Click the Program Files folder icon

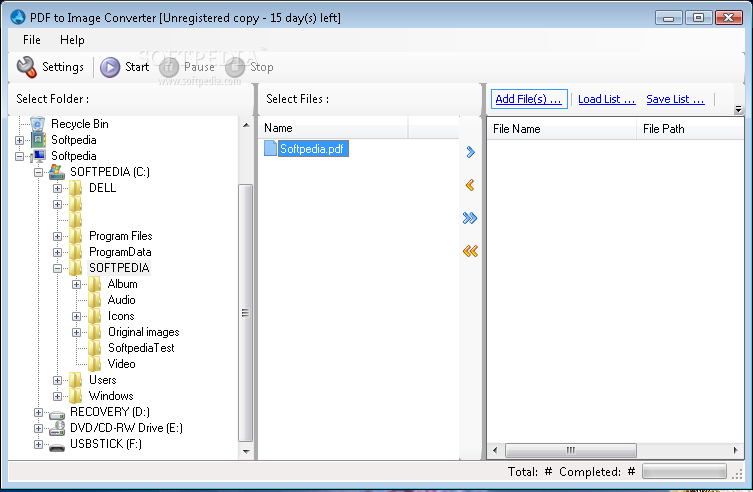[x=75, y=236]
